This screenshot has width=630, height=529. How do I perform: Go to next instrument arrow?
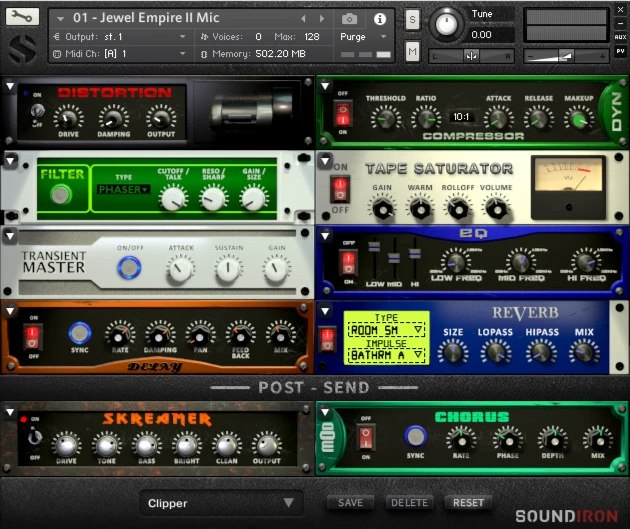coord(322,18)
